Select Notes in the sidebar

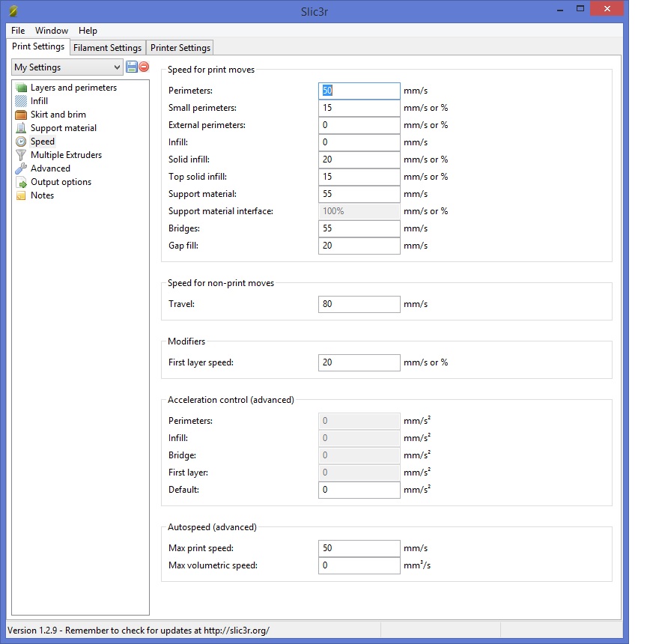point(42,195)
